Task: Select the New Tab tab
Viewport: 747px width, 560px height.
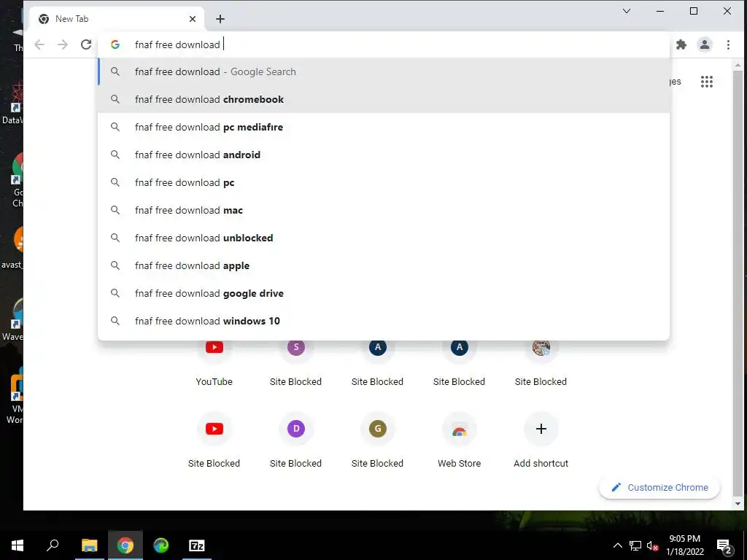Action: tap(117, 19)
